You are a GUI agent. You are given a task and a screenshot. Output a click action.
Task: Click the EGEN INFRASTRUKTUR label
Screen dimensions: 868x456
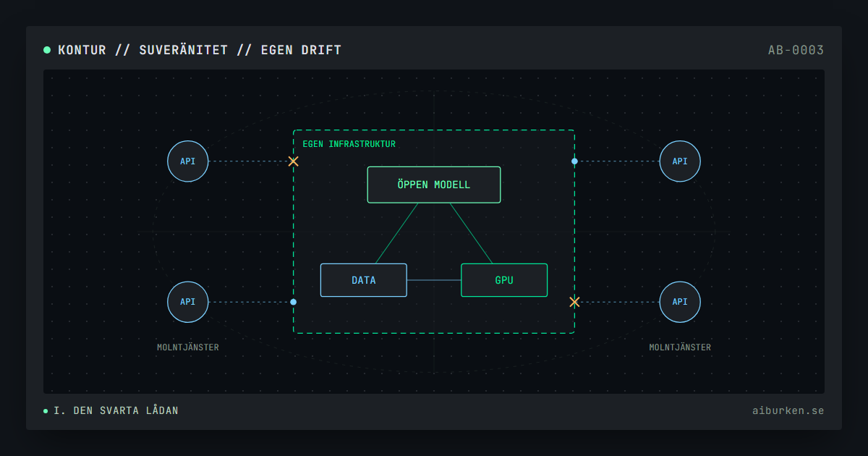pyautogui.click(x=349, y=144)
